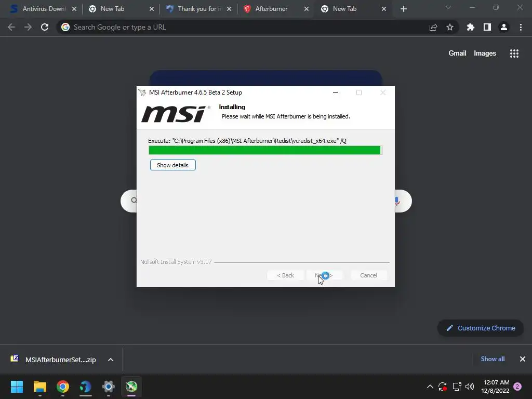Close the Afterburner tab
Screen dimensions: 532x399
tap(307, 9)
